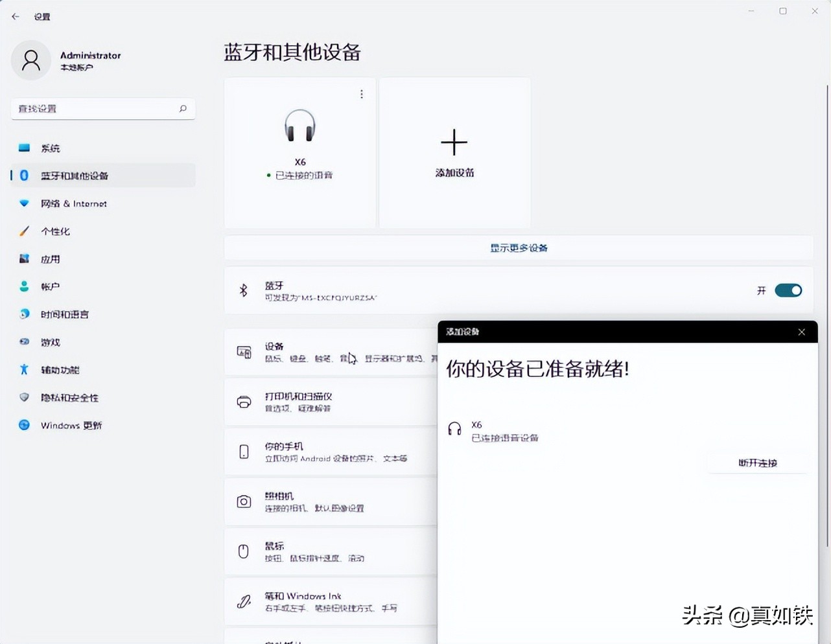Select 网络 & Internet in sidebar
Viewport: 831px width, 644px height.
pyautogui.click(x=73, y=203)
